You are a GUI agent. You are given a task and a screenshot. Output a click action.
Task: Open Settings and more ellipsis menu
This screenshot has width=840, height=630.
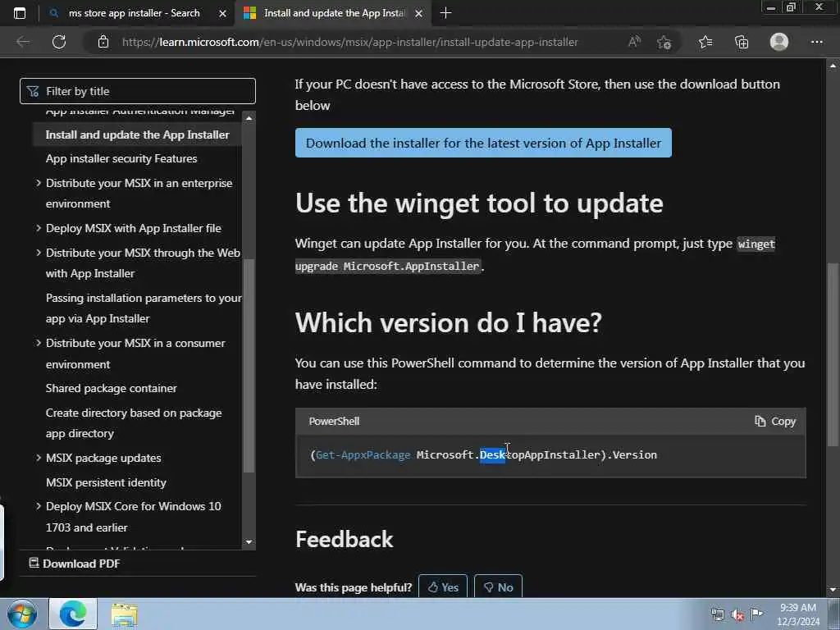(816, 42)
